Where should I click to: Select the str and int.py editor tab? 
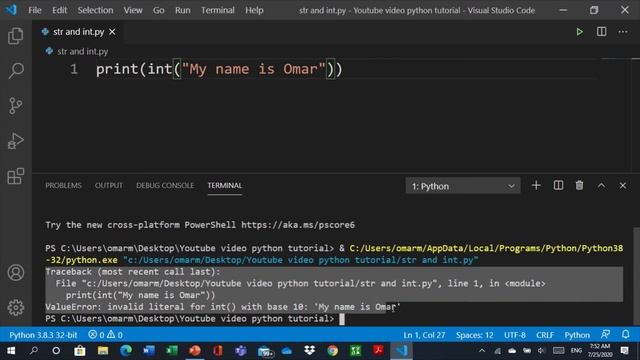click(78, 32)
